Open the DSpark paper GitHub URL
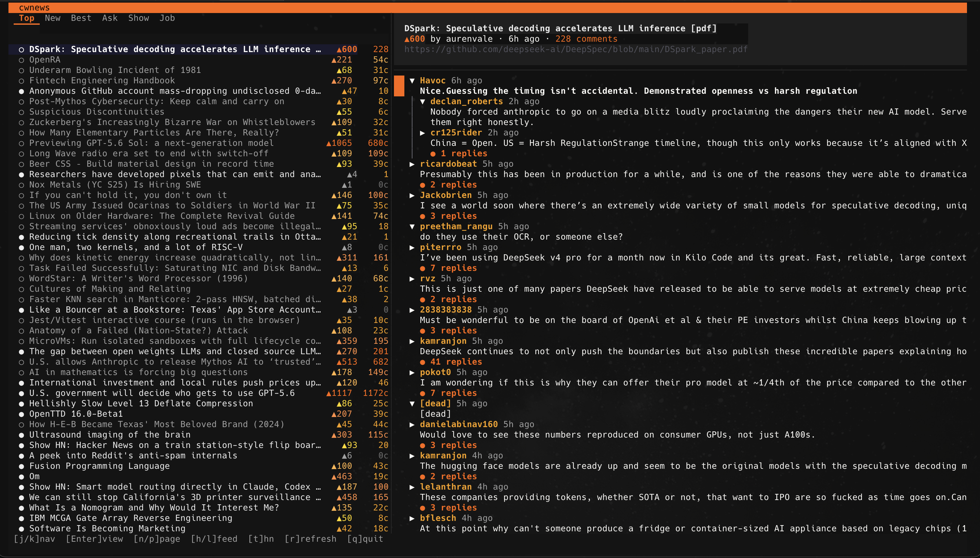 (576, 49)
